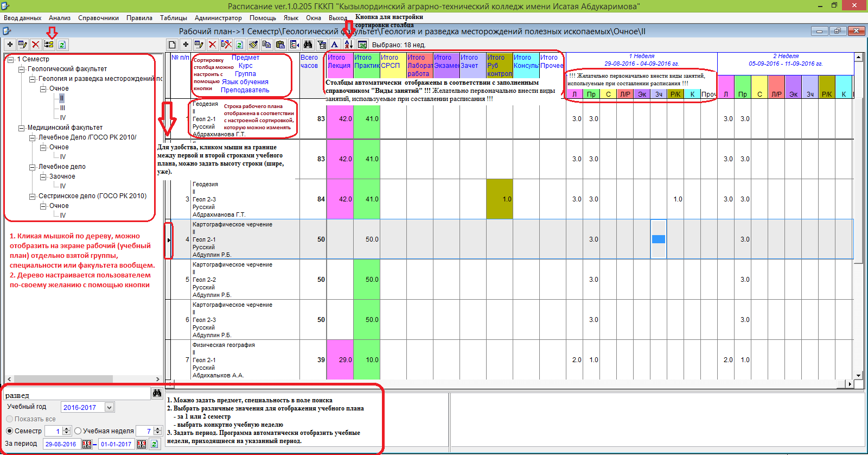The height and width of the screenshot is (455, 868).
Task: Open the Таблицы menu
Action: 174,18
